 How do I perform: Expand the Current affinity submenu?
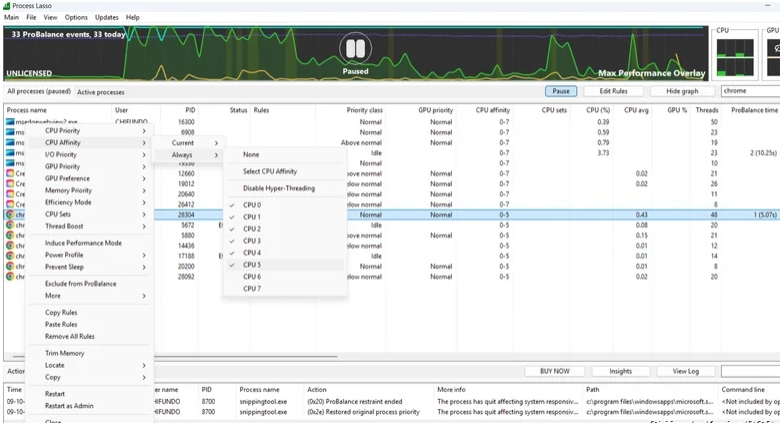coord(188,143)
